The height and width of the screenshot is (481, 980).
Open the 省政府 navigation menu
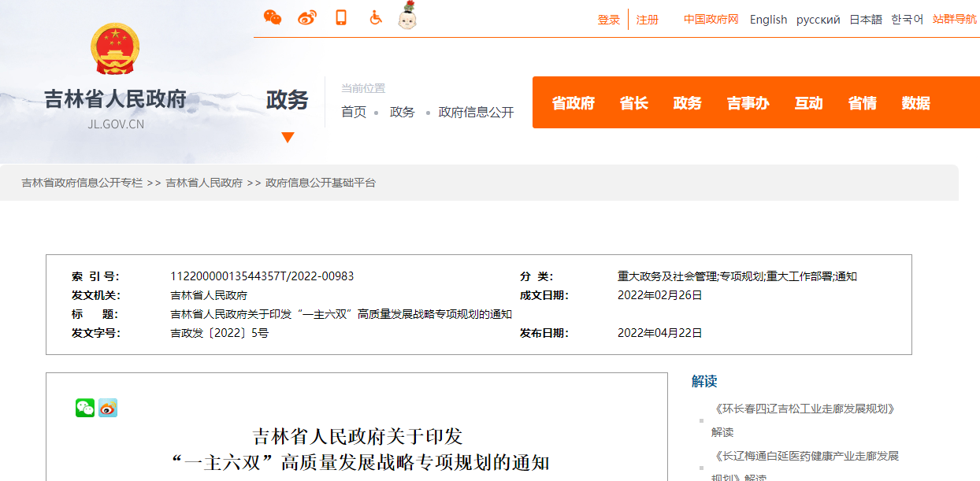573,103
